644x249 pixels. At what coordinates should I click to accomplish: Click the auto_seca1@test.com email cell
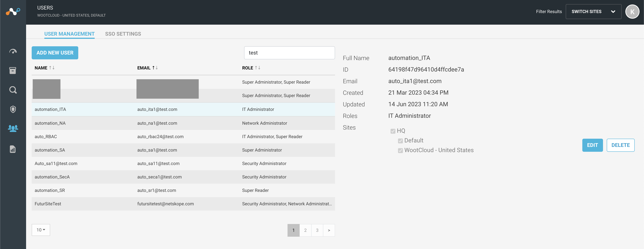coord(160,177)
